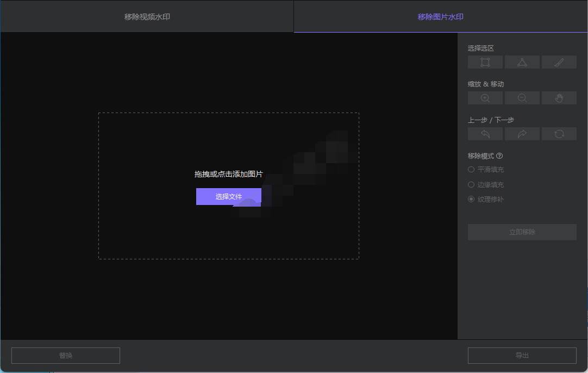Switch to the 移除视频水印 tab
The image size is (588, 373).
tap(147, 17)
